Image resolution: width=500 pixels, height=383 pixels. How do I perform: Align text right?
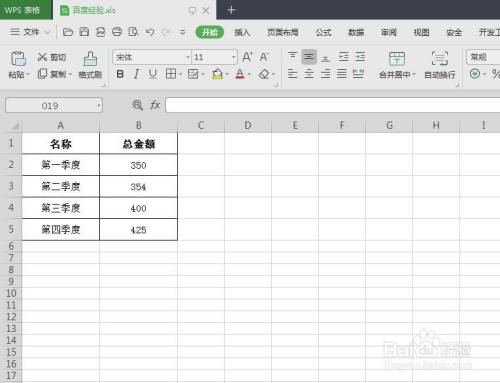(x=326, y=74)
